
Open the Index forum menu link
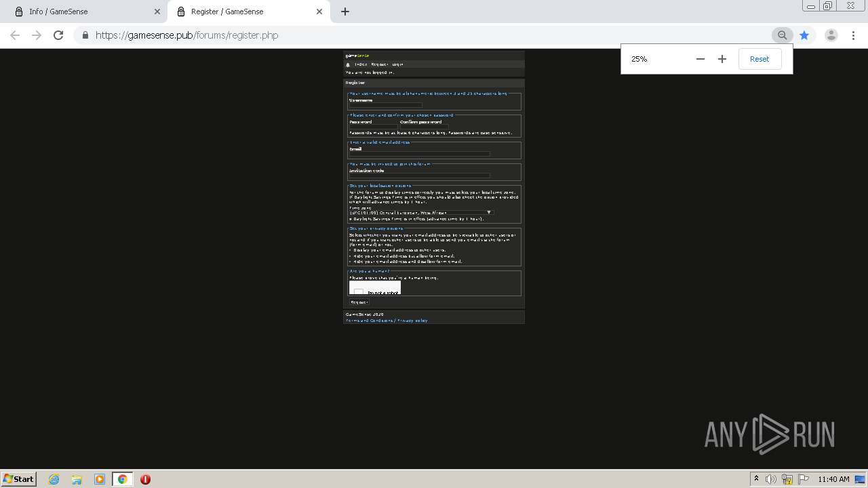coord(361,64)
